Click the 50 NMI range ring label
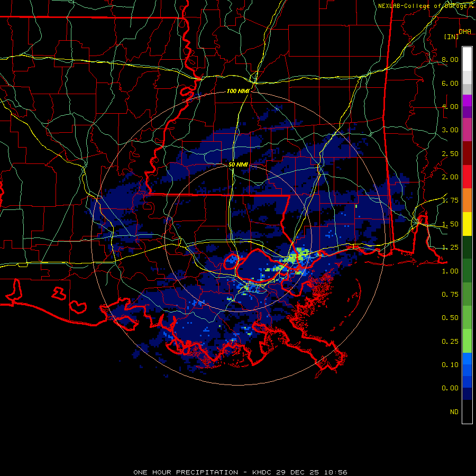476x476 pixels. click(x=238, y=164)
